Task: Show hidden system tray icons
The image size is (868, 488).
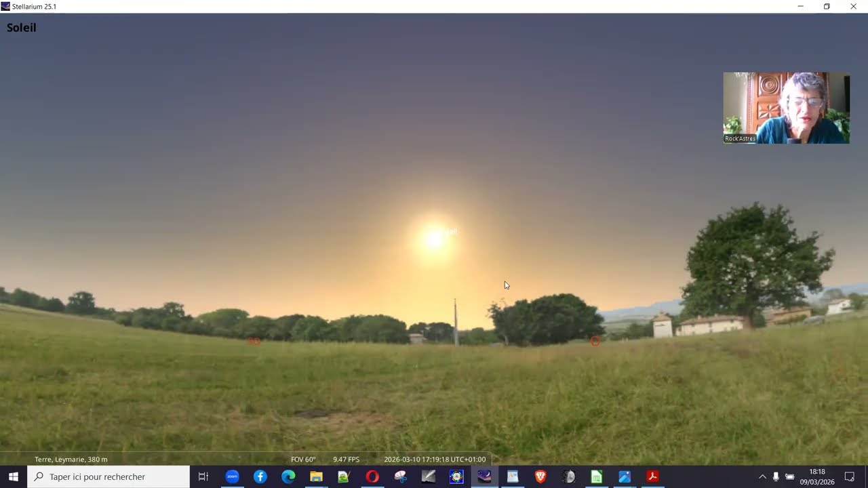Action: coord(762,476)
